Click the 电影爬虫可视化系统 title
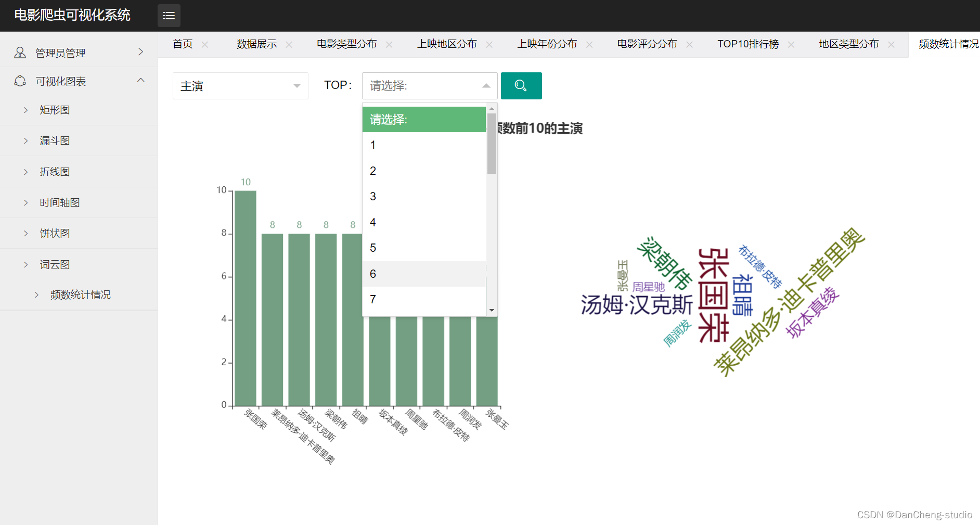The height and width of the screenshot is (525, 980). [72, 15]
